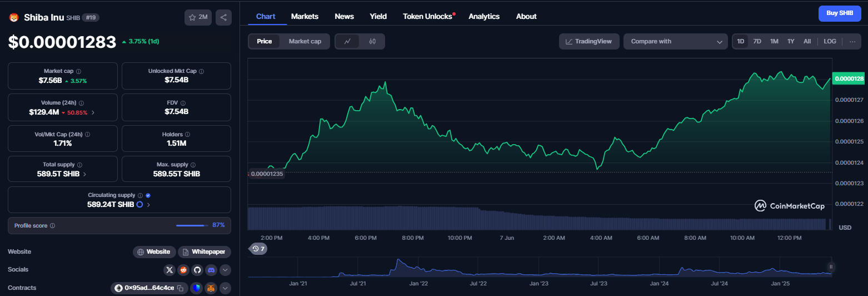Open the GitHub social link
Image resolution: width=868 pixels, height=296 pixels.
coord(197,270)
